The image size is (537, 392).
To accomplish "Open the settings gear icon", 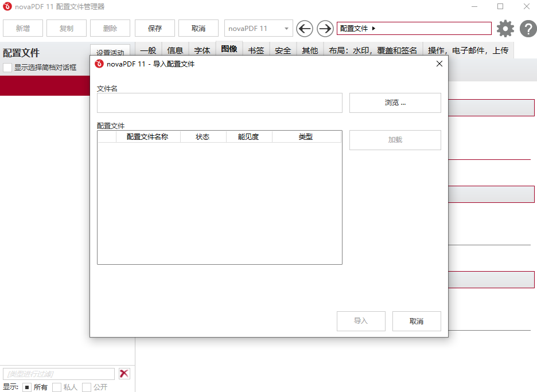I will pyautogui.click(x=505, y=28).
